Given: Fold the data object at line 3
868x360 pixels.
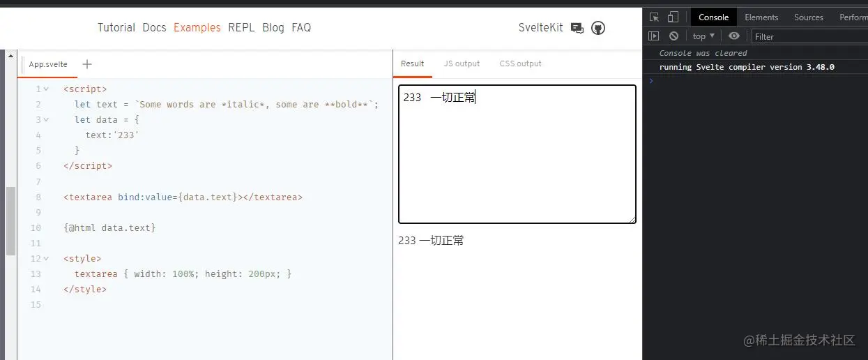Looking at the screenshot, I should pos(46,120).
